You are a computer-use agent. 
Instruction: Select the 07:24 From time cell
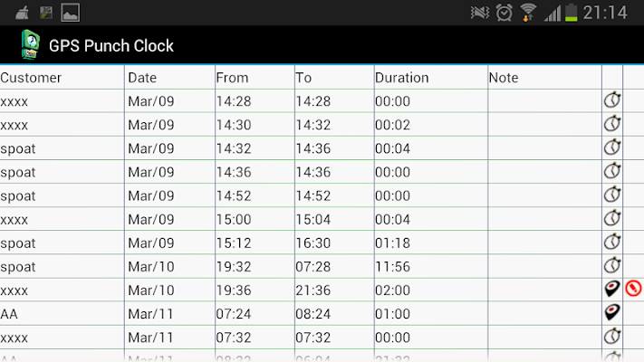(x=234, y=314)
